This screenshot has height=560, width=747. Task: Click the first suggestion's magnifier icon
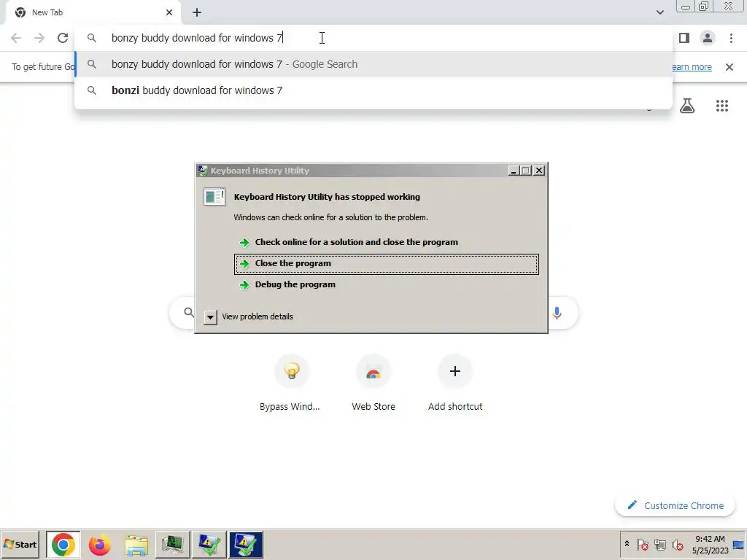pos(92,64)
